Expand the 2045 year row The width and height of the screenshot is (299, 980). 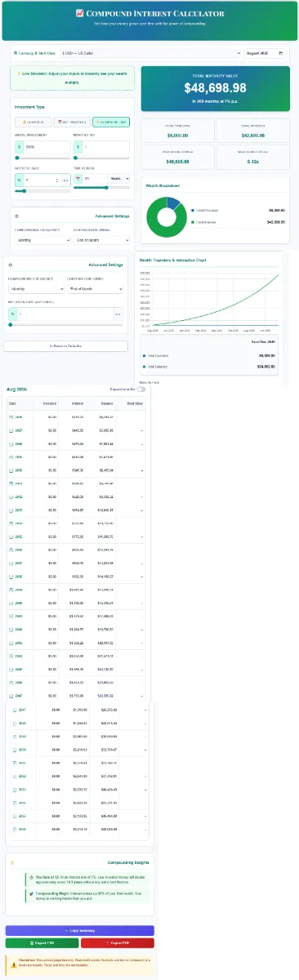[x=11, y=669]
